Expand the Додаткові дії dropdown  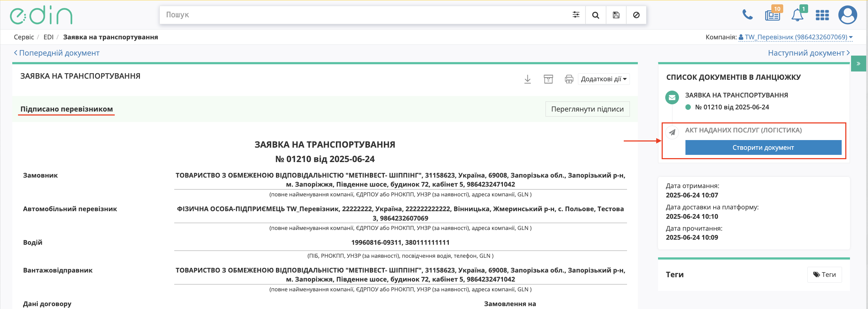coord(604,79)
